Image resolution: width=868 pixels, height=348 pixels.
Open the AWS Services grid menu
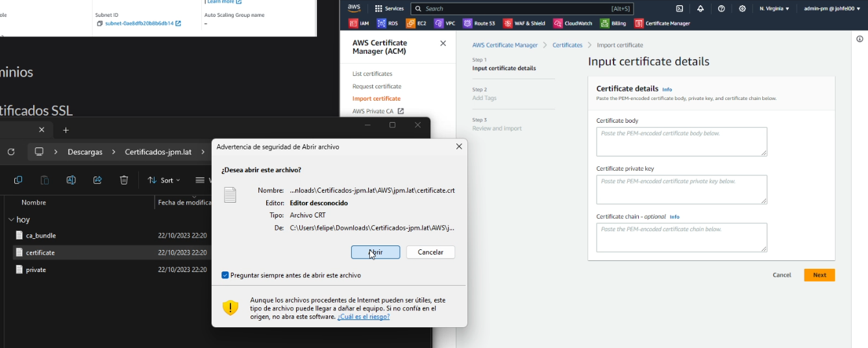pos(390,8)
